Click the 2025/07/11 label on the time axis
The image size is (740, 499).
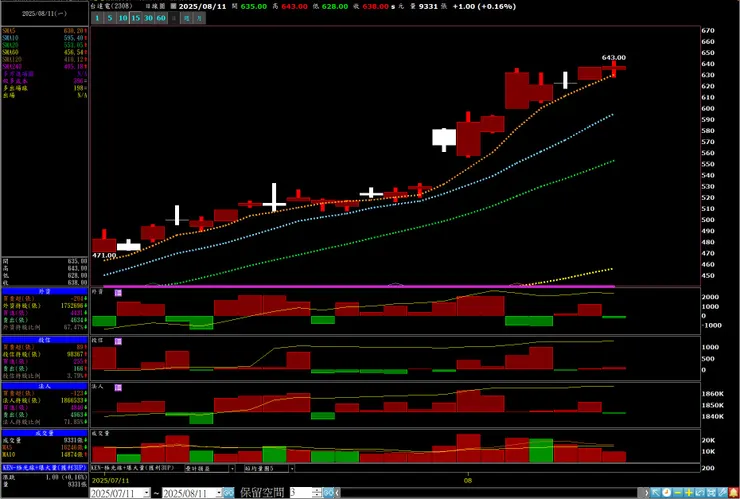pyautogui.click(x=110, y=480)
